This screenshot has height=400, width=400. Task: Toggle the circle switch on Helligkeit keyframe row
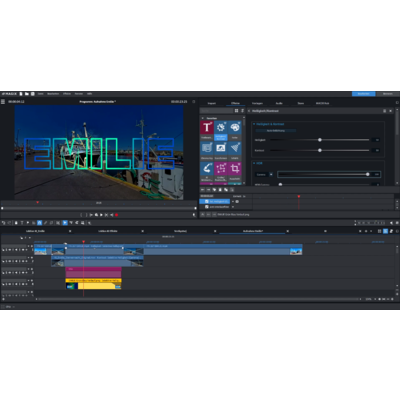tap(237, 202)
